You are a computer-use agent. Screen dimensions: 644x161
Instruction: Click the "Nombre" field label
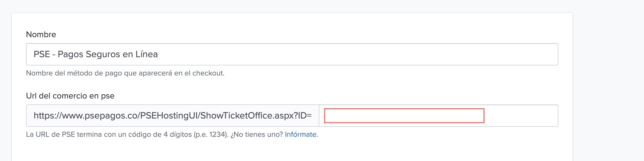[x=41, y=34]
